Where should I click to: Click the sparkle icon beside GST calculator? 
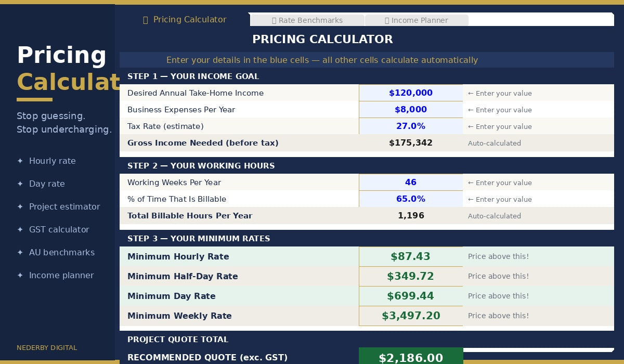point(20,230)
